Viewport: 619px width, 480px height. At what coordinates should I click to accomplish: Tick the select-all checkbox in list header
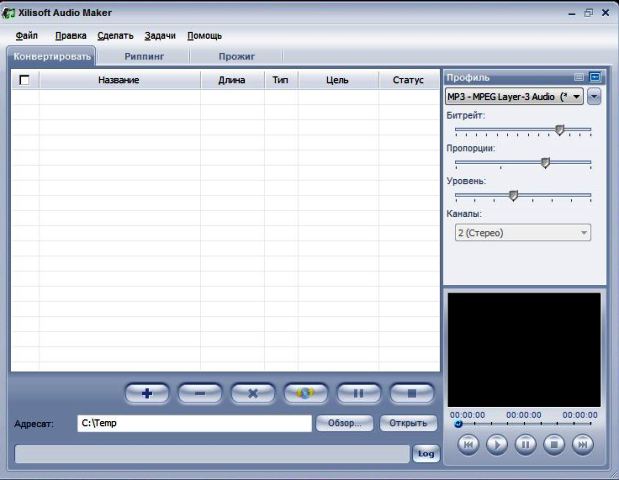pyautogui.click(x=24, y=80)
